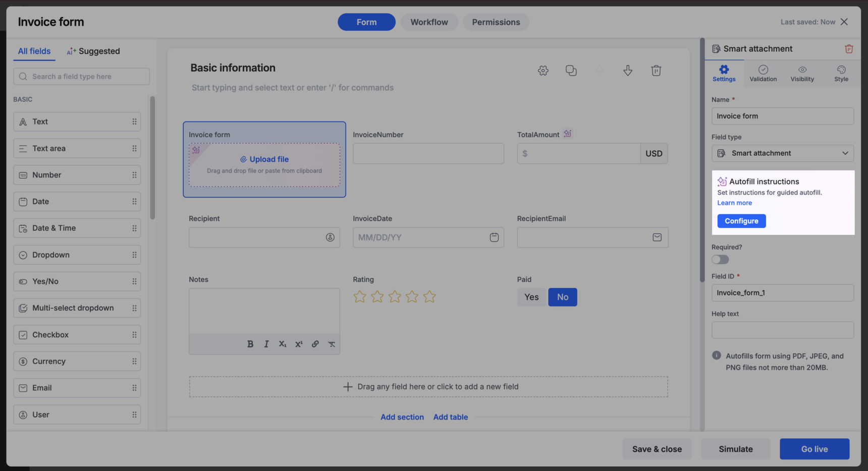868x471 pixels.
Task: Click the Field ID input
Action: tap(783, 293)
